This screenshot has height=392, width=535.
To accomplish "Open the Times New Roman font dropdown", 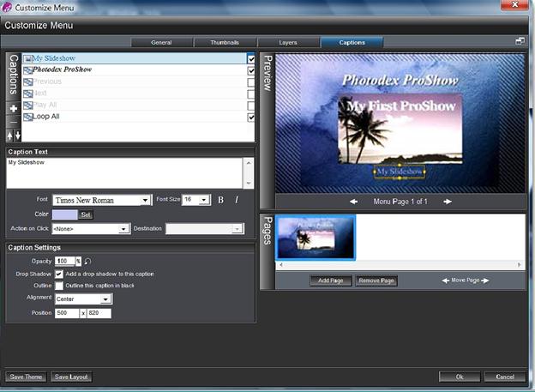I will point(146,200).
